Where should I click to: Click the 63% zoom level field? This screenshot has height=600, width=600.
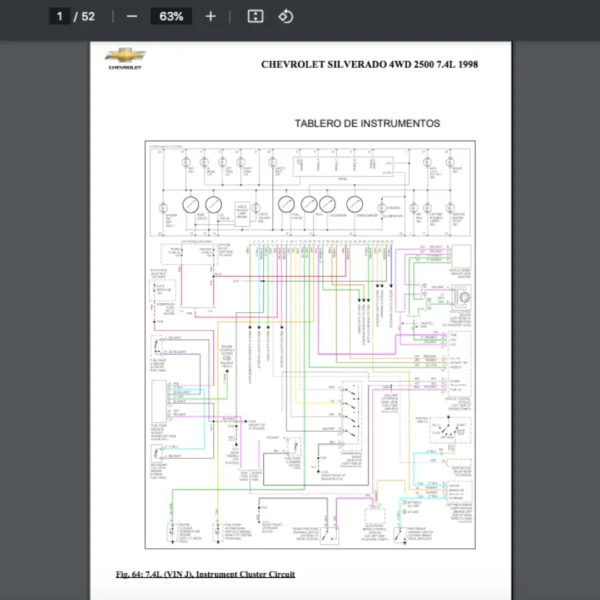(x=171, y=16)
